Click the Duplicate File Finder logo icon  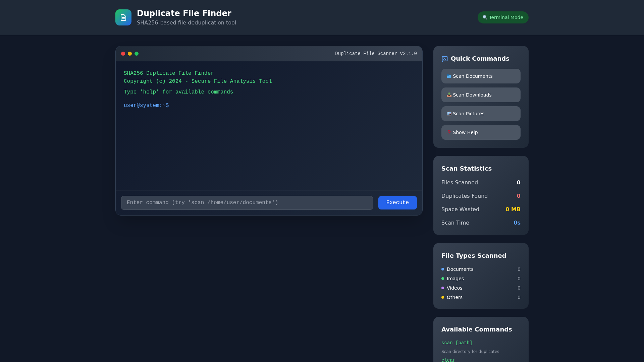123,17
